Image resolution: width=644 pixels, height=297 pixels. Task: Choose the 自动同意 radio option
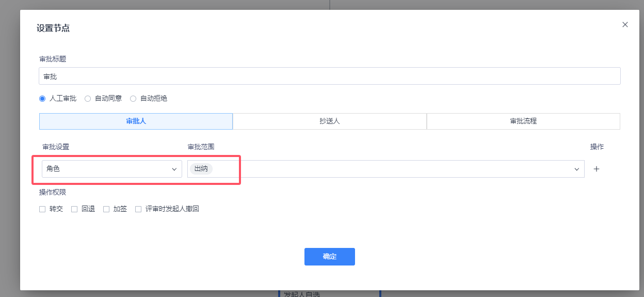pos(88,99)
